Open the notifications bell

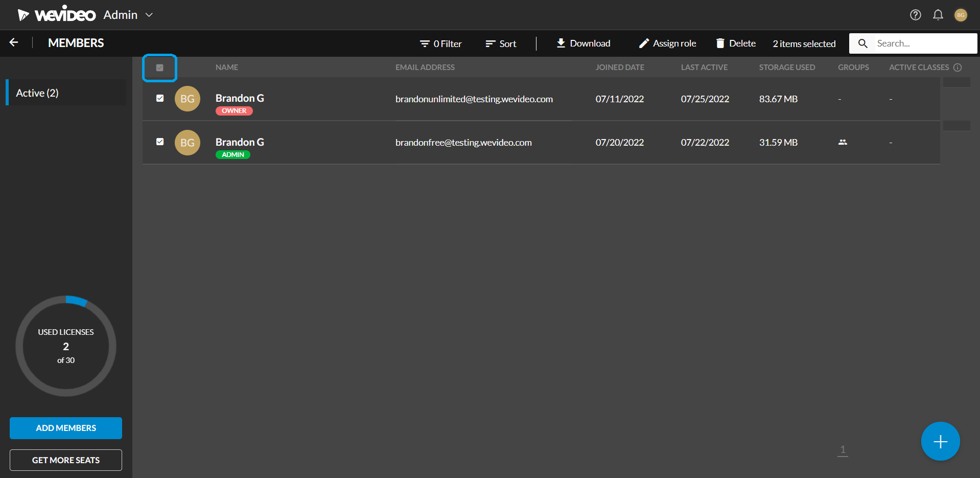(938, 15)
